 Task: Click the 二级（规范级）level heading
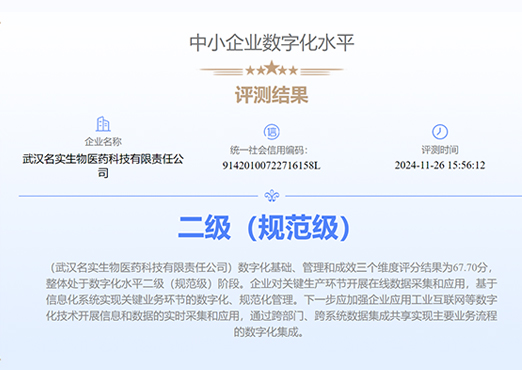pos(263,227)
